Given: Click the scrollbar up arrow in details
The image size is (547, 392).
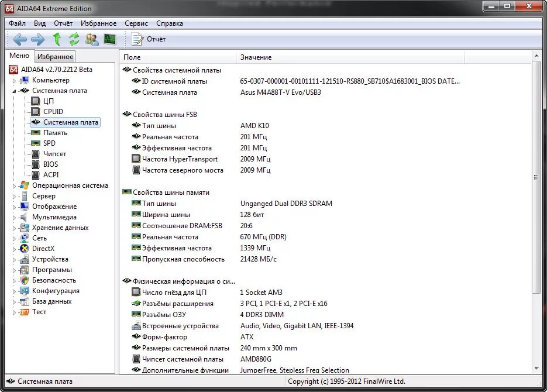Looking at the screenshot, I should point(536,56).
